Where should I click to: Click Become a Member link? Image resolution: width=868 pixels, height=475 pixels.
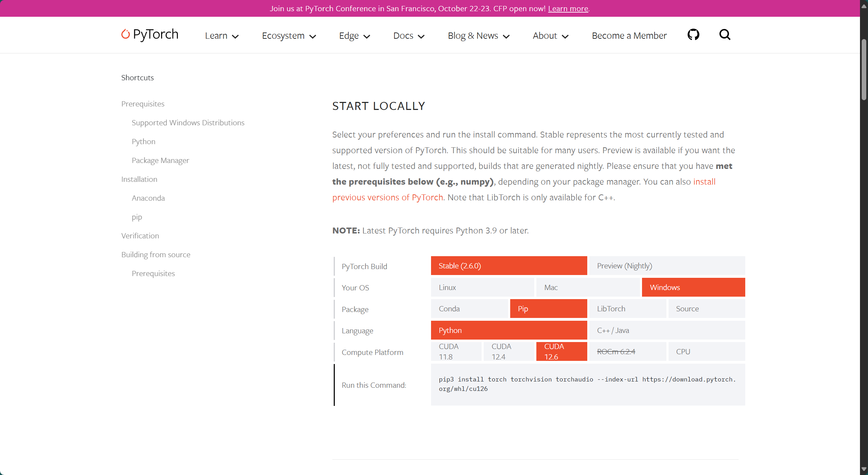click(629, 36)
